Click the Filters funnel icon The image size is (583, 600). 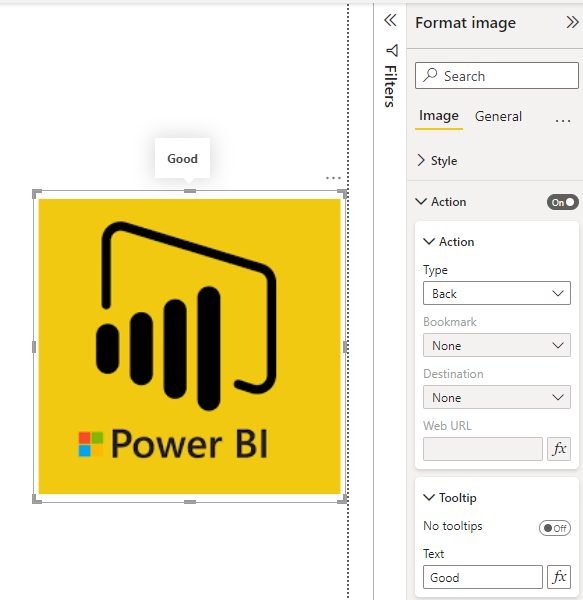(392, 51)
